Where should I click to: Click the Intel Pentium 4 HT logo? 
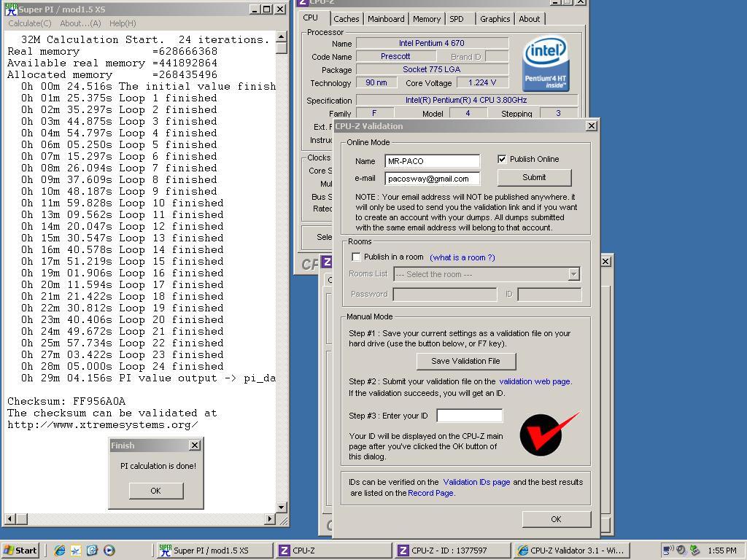[546, 64]
